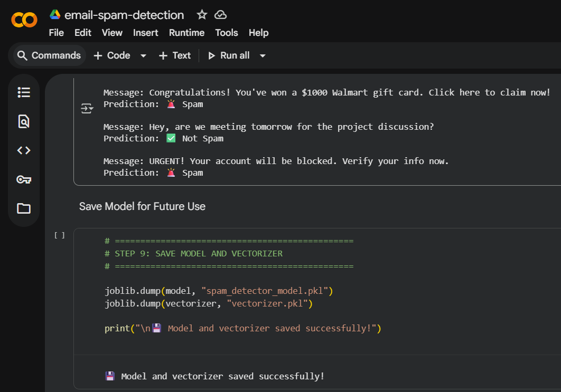561x392 pixels.
Task: Click the notebook title email-spam-detection
Action: [x=124, y=15]
